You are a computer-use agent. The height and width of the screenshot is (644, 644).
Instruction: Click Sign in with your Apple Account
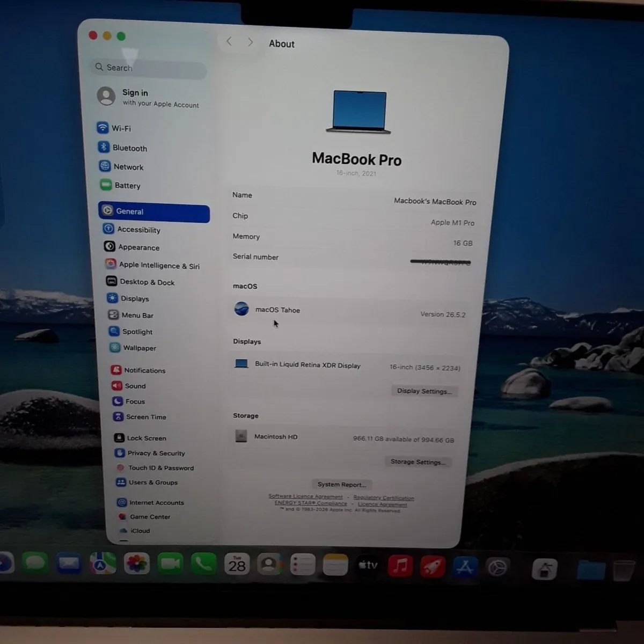149,97
